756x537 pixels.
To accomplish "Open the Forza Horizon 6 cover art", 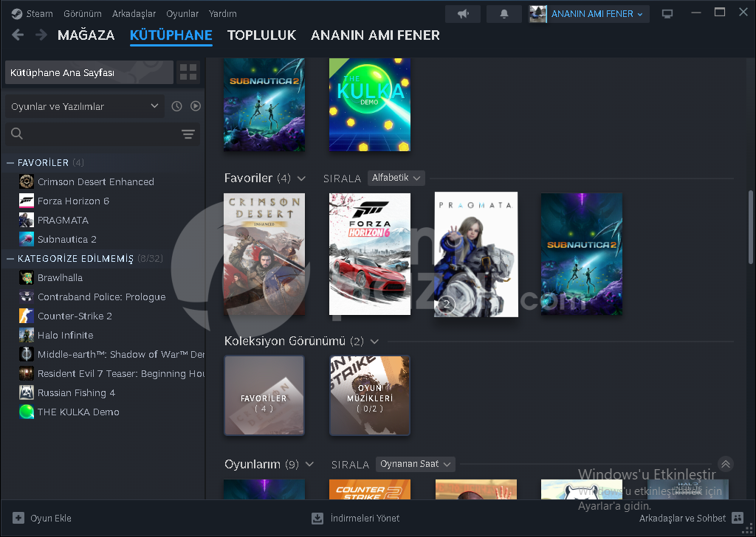I will 370,254.
